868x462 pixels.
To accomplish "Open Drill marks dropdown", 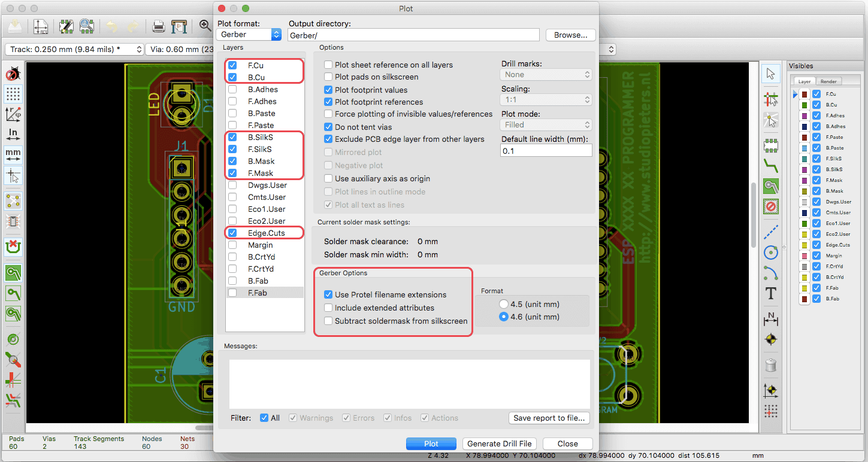I will [546, 75].
